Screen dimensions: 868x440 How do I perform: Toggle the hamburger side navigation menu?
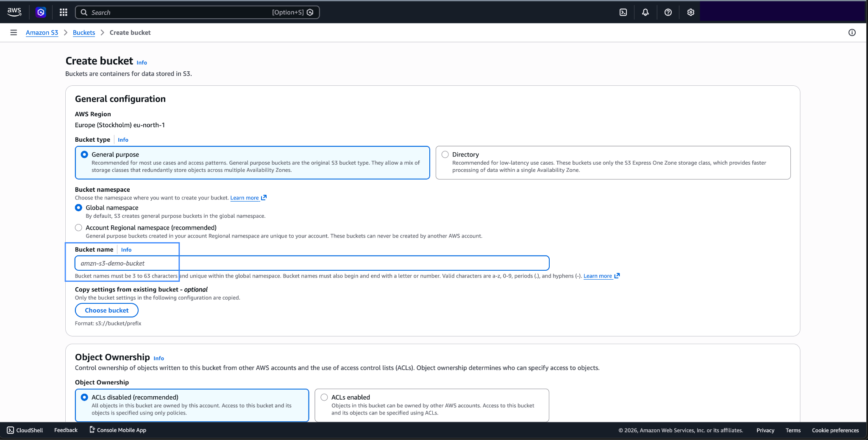pos(14,33)
